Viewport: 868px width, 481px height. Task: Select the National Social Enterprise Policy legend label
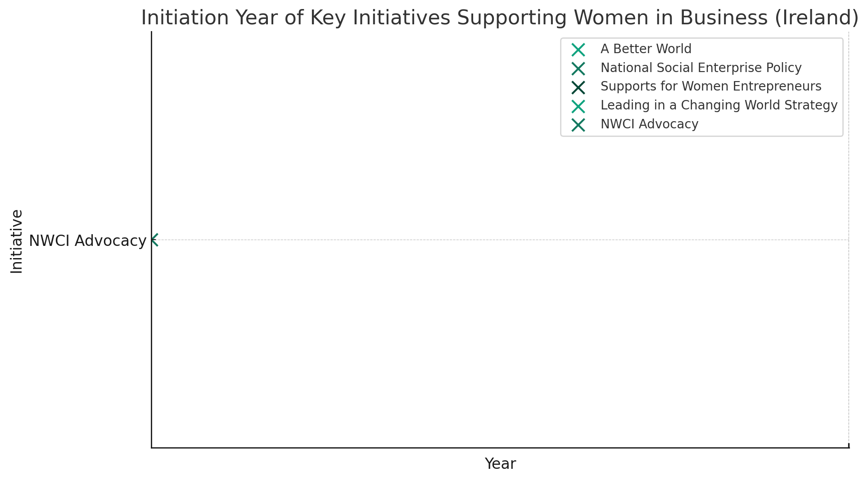point(701,68)
